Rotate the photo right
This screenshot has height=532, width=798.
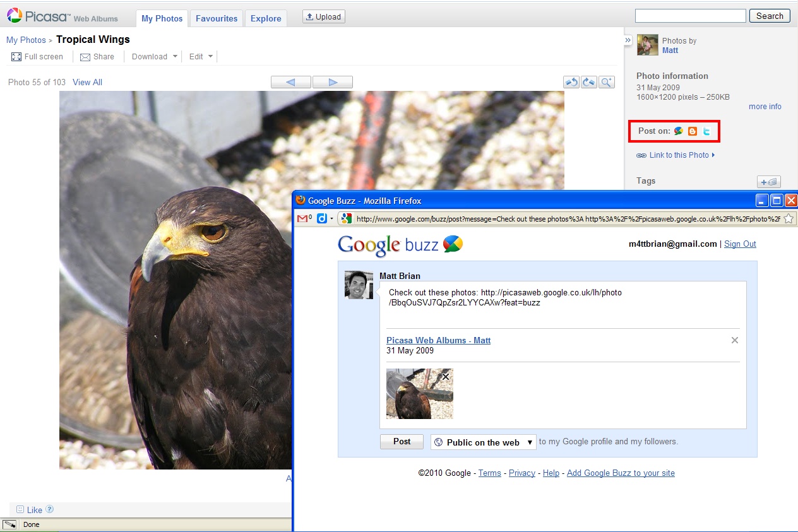pos(589,82)
